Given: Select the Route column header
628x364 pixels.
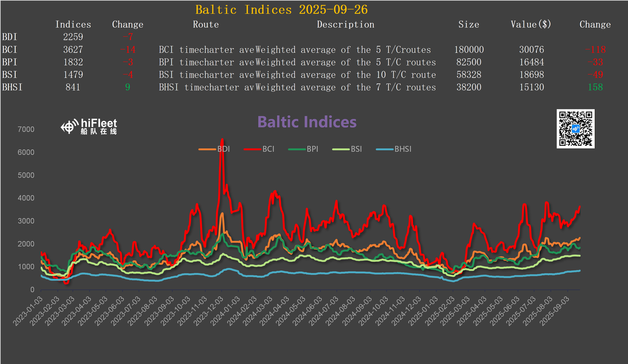Looking at the screenshot, I should [x=206, y=25].
